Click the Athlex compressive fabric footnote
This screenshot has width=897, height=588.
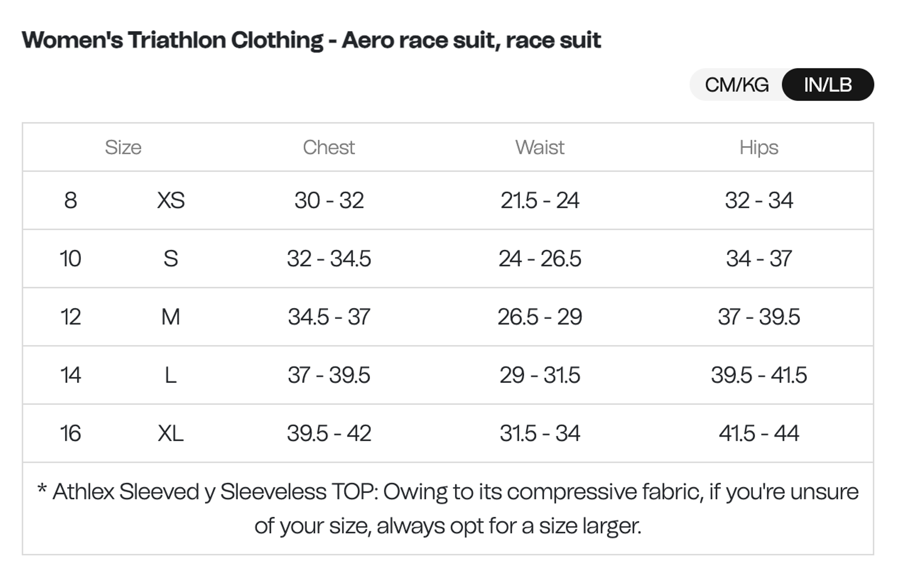coord(448,509)
